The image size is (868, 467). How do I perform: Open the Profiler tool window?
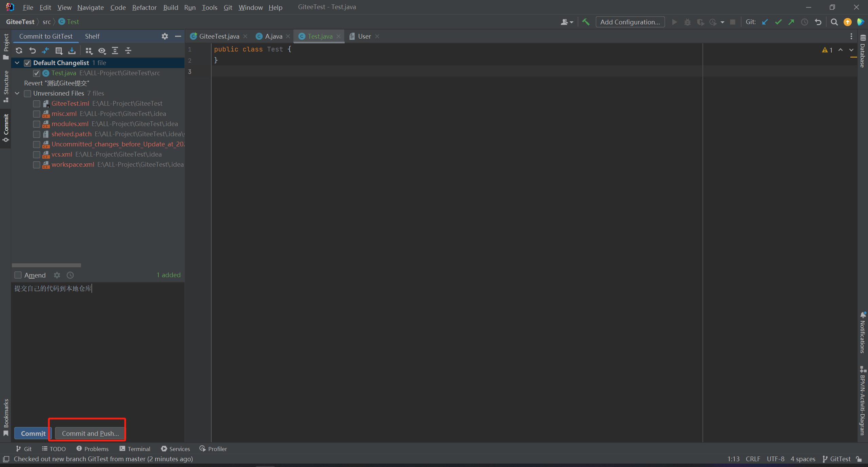coord(213,449)
